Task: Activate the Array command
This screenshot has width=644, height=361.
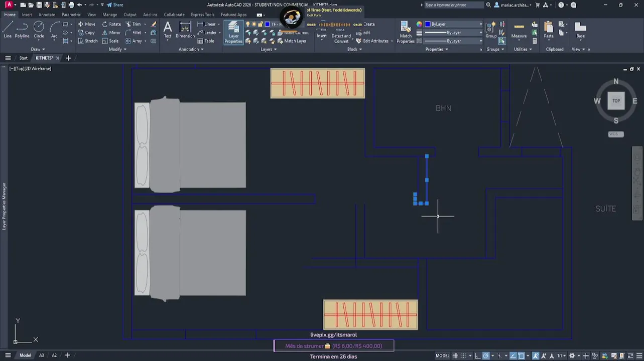Action: coord(134,41)
